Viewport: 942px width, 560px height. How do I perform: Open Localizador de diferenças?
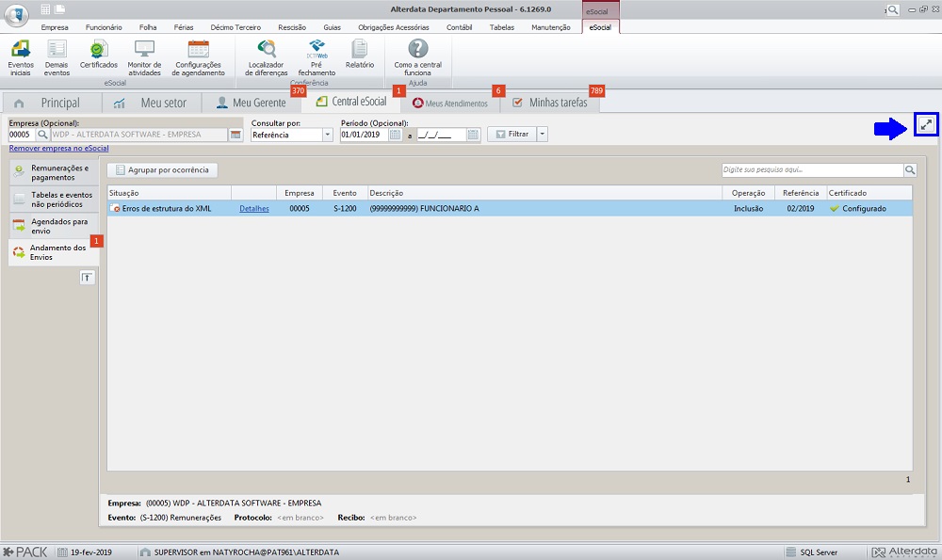click(x=267, y=58)
